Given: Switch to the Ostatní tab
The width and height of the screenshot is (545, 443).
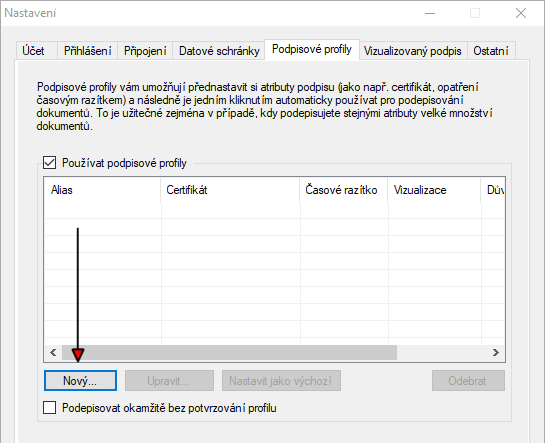Looking at the screenshot, I should [491, 51].
